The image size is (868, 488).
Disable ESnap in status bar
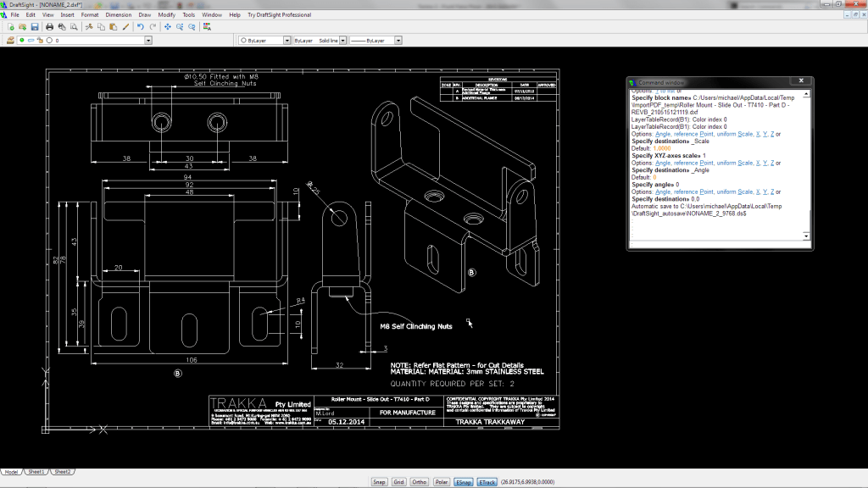tap(464, 481)
